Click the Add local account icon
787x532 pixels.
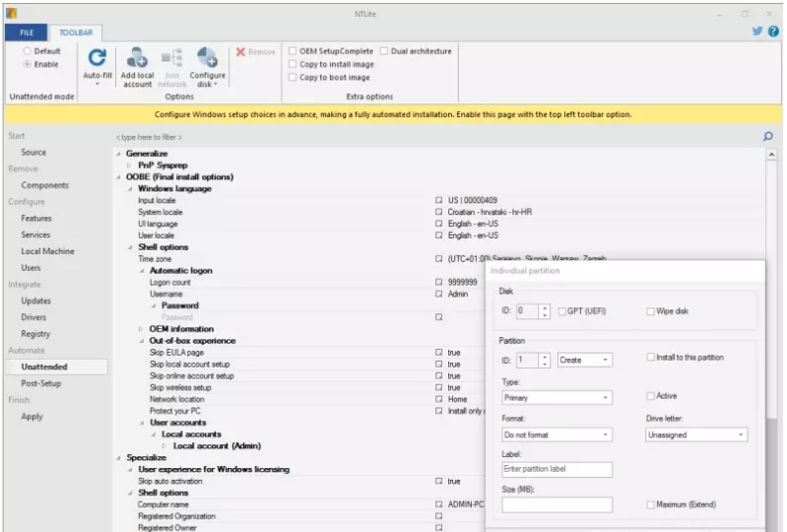click(x=137, y=58)
